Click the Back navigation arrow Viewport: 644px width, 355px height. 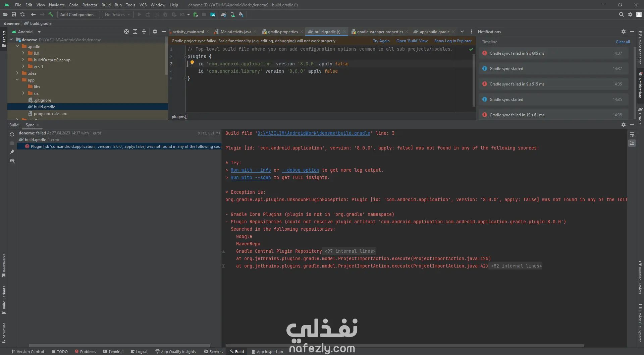coord(33,14)
